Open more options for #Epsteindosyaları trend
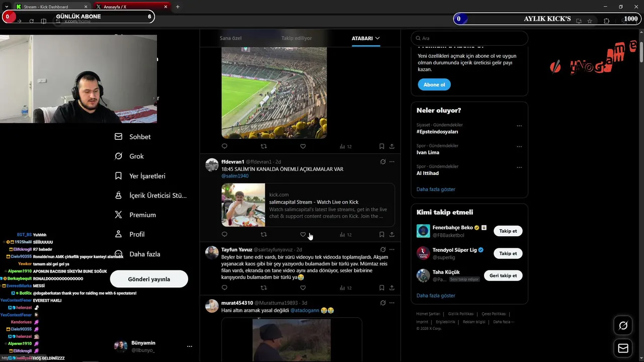Screen dimensions: 644x362 click(x=519, y=126)
